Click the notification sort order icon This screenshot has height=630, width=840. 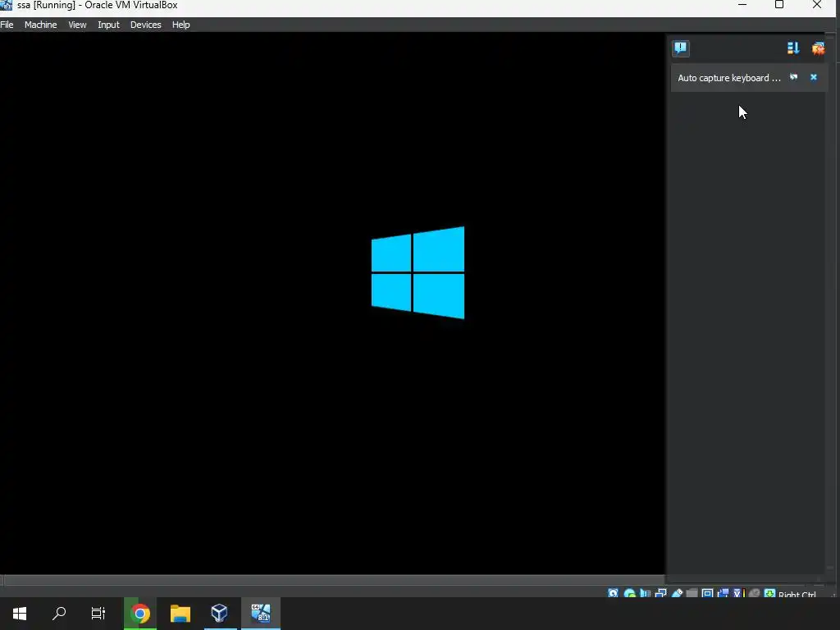[793, 48]
